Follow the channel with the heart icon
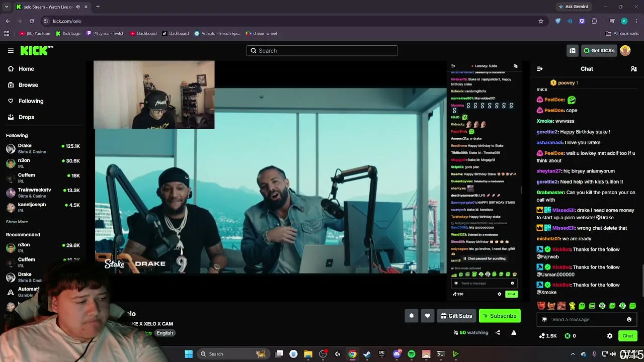Screen dimensions: 644x362 [x=428, y=316]
